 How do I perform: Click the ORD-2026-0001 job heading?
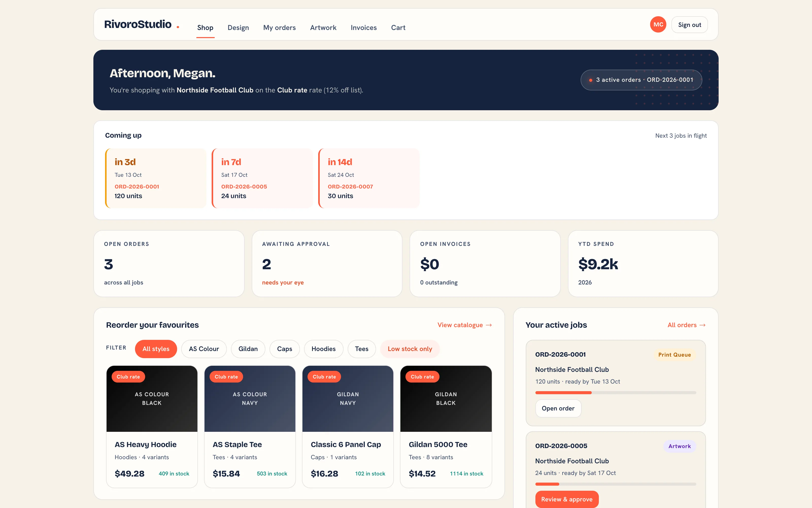[x=560, y=355]
